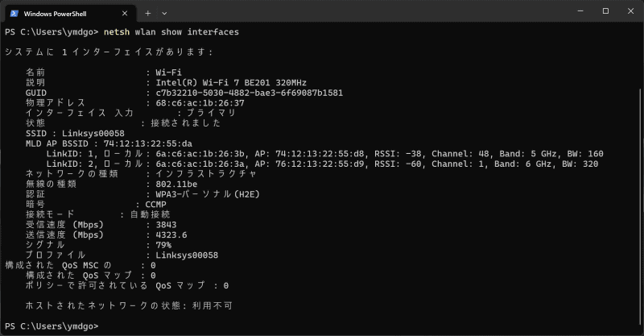This screenshot has width=644, height=336.
Task: Click the 79% signal value
Action: 163,245
